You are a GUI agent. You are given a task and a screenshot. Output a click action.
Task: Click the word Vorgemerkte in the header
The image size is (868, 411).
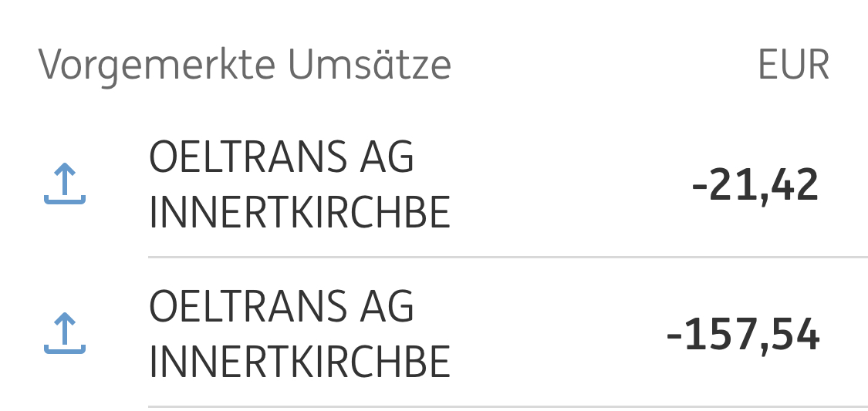point(157,65)
